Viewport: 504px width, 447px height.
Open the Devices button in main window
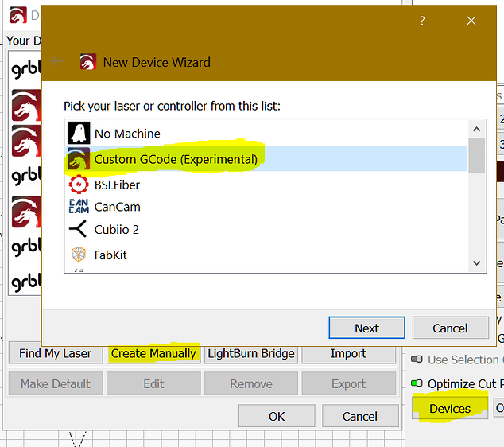click(x=450, y=408)
